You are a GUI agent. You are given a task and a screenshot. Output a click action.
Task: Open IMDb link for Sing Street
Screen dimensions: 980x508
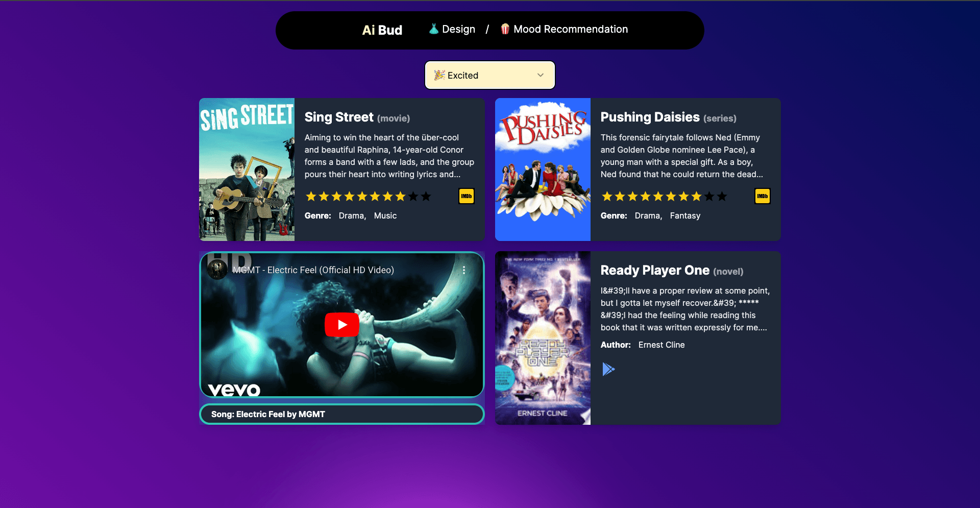466,196
